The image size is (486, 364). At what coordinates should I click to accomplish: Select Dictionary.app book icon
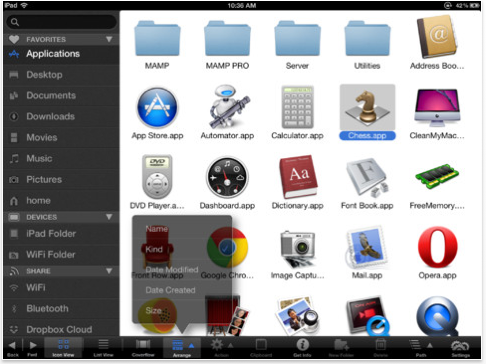[x=298, y=177]
